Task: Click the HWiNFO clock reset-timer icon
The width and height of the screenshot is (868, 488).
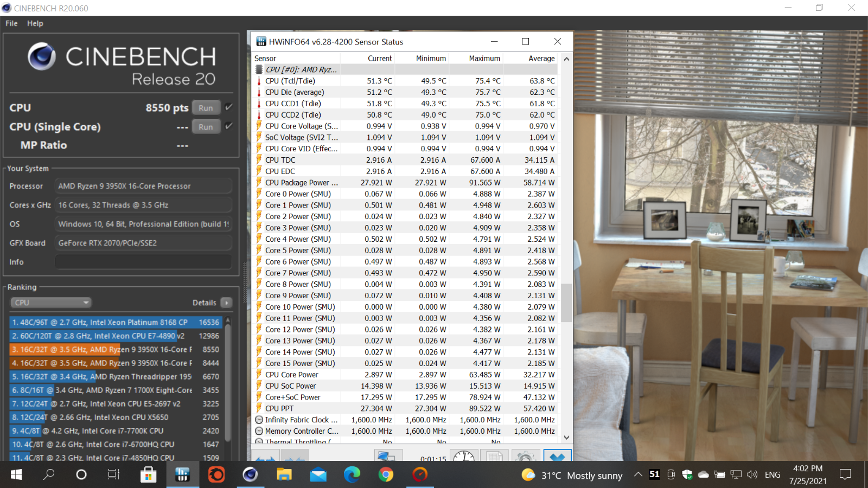Action: (x=464, y=456)
